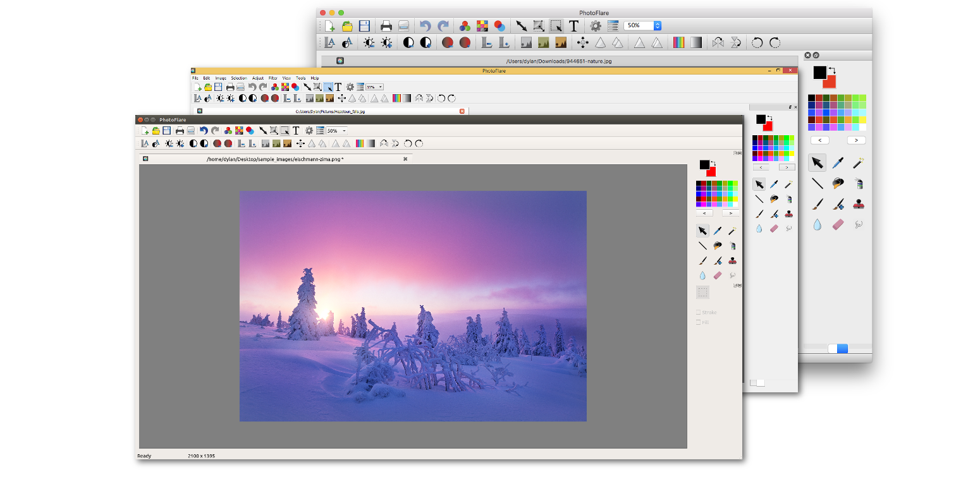
Task: Click the undo arrow in the Linux window toolbar
Action: 204,131
